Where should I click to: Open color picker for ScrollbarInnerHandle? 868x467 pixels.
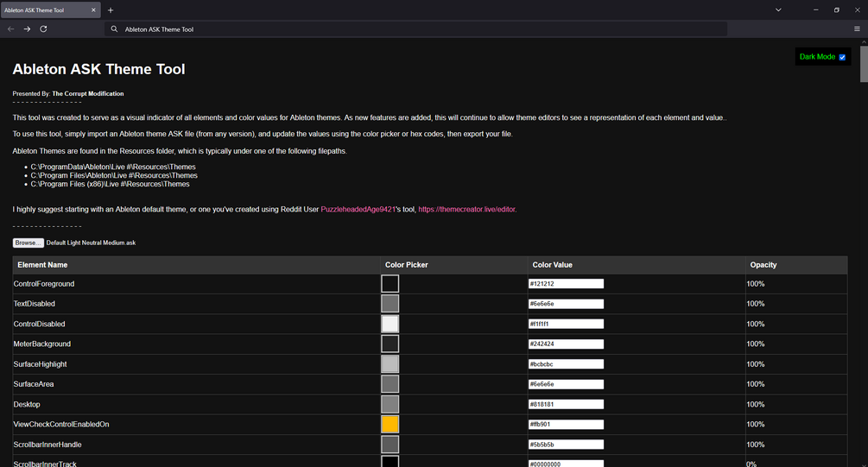[390, 445]
